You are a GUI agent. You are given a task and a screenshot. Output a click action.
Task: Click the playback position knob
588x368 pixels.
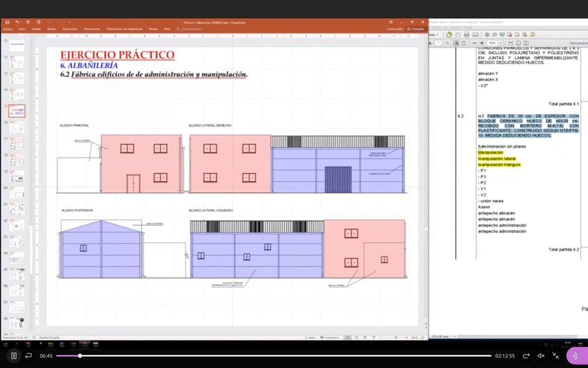click(x=80, y=356)
